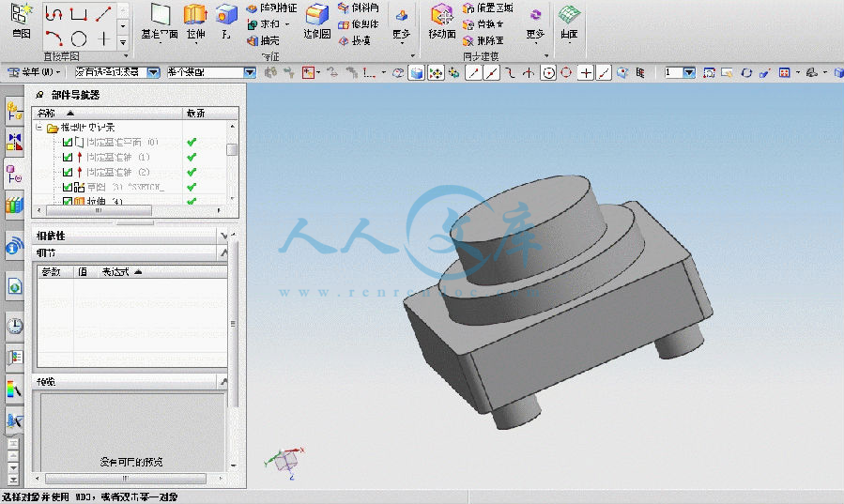Click the Draft (拔模) icon

[344, 40]
